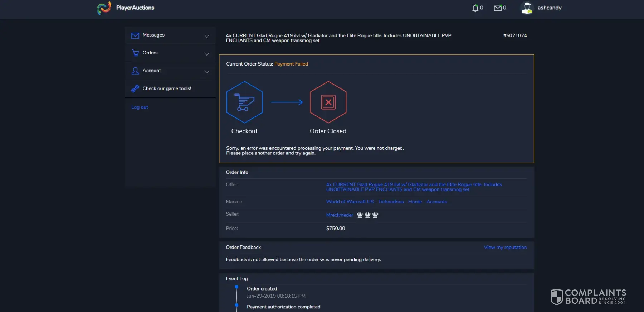Click the Log out link
The height and width of the screenshot is (312, 644).
pos(140,107)
